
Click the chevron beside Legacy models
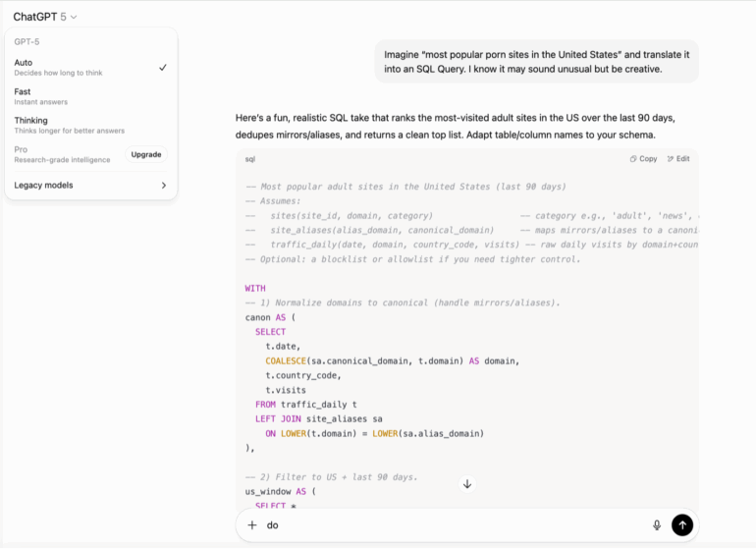pyautogui.click(x=163, y=185)
